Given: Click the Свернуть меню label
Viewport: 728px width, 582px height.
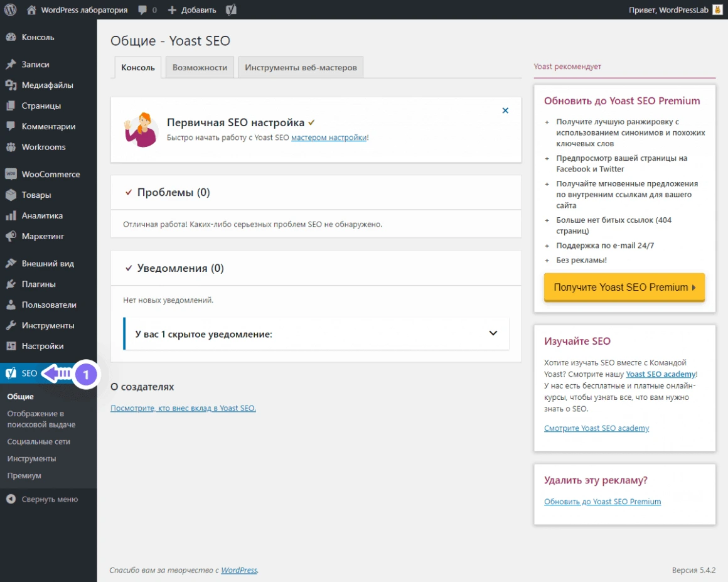Looking at the screenshot, I should tap(50, 499).
